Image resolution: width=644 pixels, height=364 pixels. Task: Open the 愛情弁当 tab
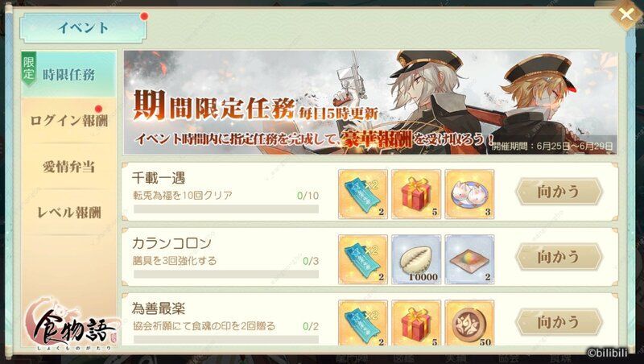68,167
